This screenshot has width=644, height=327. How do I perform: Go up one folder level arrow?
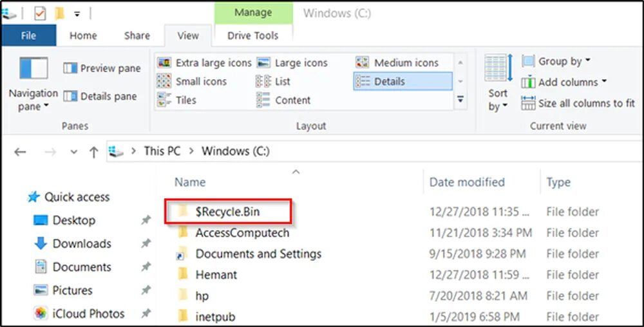(x=93, y=152)
